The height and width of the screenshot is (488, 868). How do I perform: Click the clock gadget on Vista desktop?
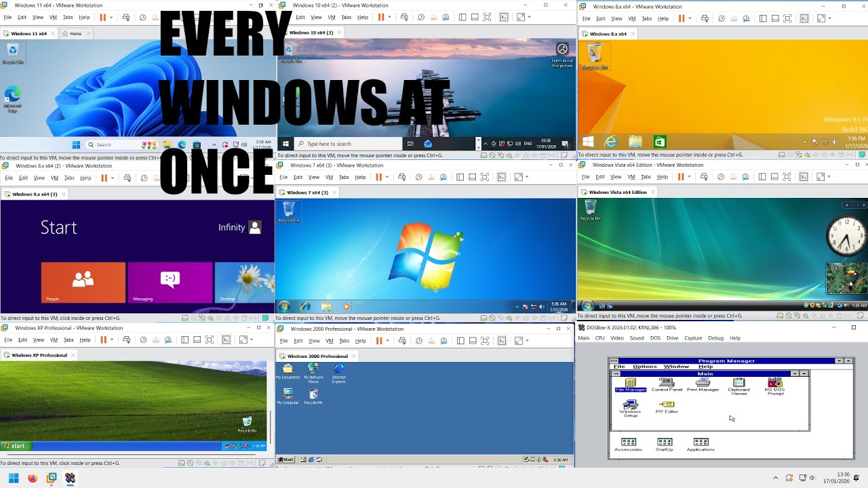[x=845, y=237]
